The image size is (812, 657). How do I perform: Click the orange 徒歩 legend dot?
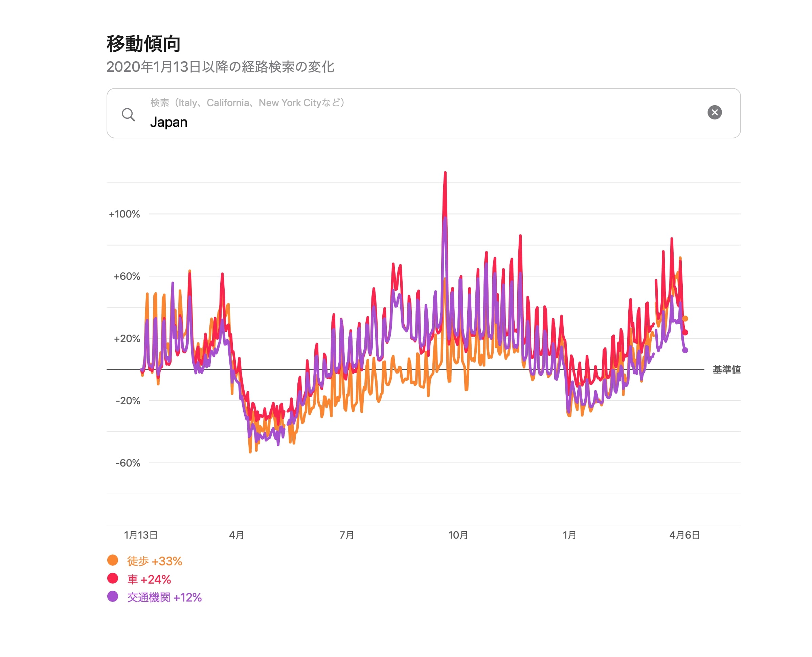click(113, 560)
